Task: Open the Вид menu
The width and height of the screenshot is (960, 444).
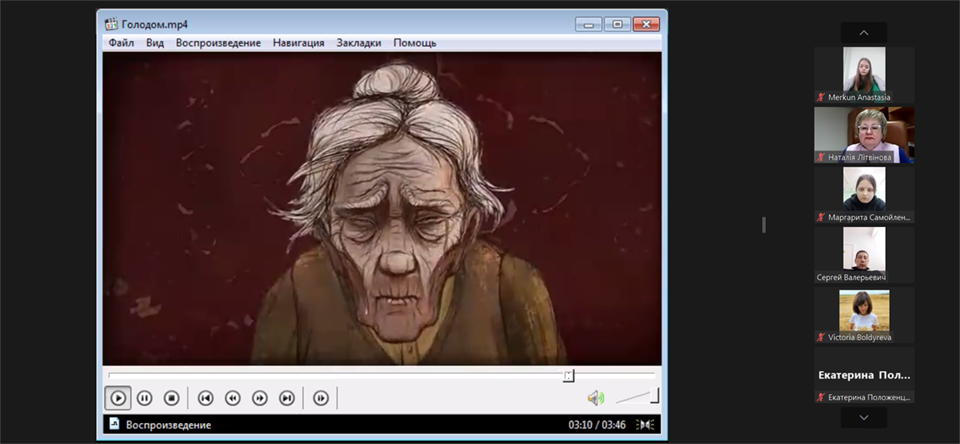Action: [x=155, y=43]
